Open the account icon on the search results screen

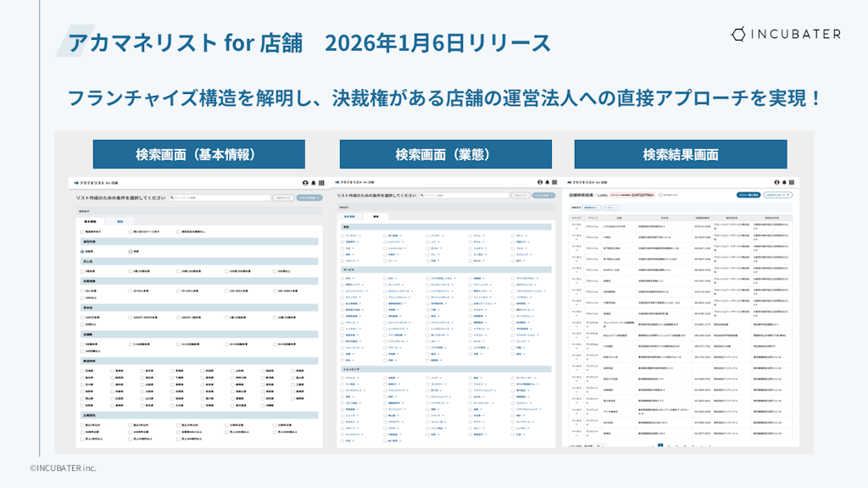[776, 182]
